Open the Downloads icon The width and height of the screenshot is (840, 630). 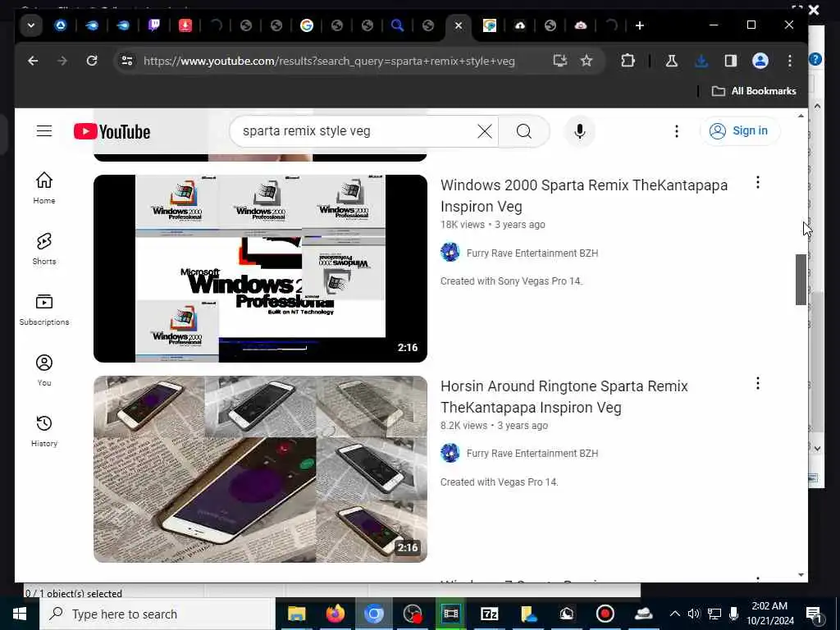(x=701, y=61)
